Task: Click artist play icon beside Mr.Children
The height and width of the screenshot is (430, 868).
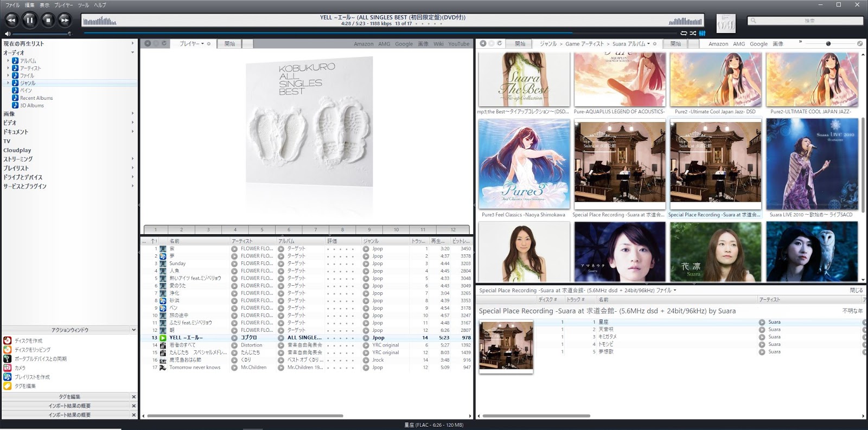Action: pyautogui.click(x=234, y=368)
